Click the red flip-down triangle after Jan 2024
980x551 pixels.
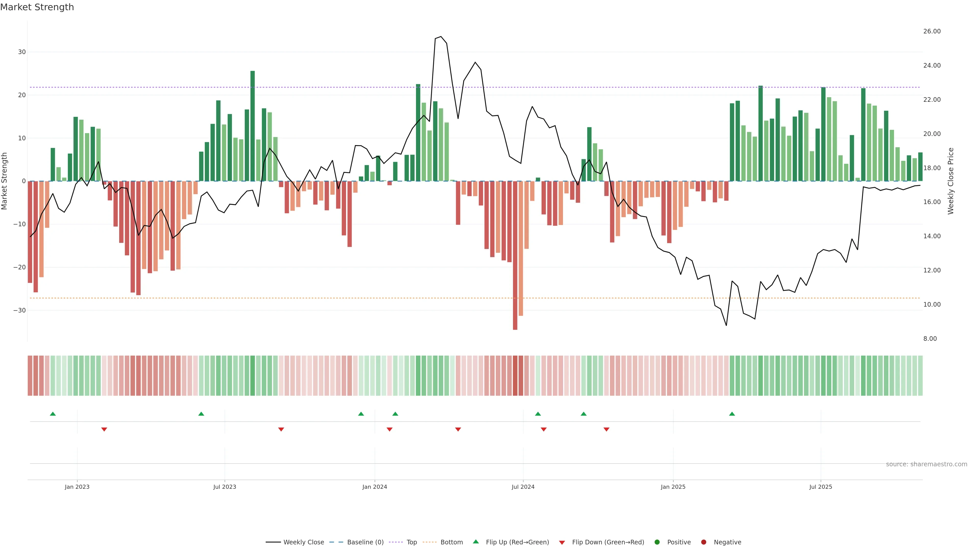pyautogui.click(x=389, y=429)
